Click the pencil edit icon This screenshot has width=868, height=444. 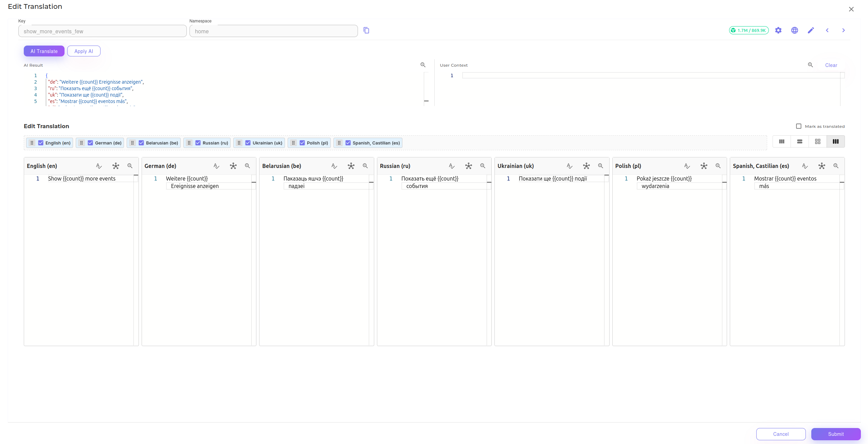pyautogui.click(x=811, y=31)
